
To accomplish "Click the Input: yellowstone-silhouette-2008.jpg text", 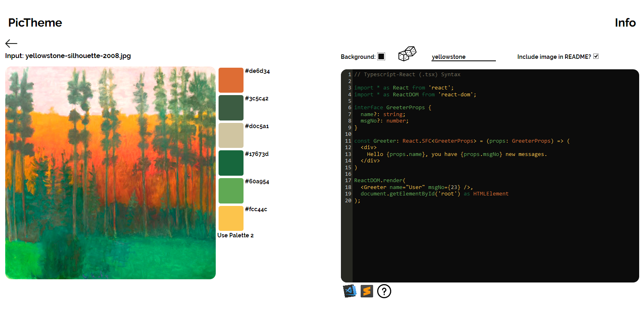I will click(68, 56).
